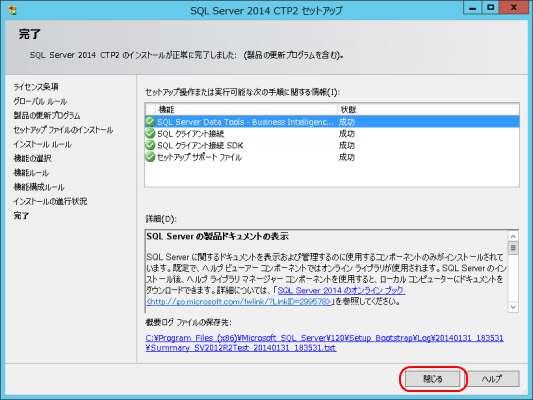533x400 pixels.
Task: Click the SQL Server の製品ドキュメントの表示 heading
Action: pos(218,236)
